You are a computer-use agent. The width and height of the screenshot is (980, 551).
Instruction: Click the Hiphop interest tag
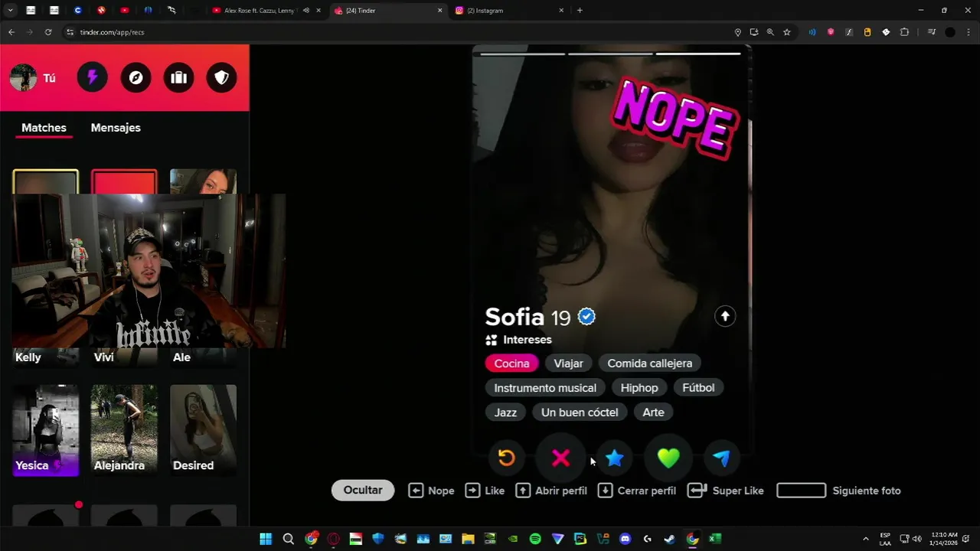click(639, 388)
